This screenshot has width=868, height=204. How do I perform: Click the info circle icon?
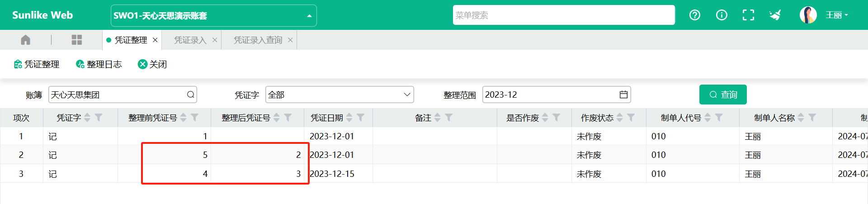click(x=722, y=15)
